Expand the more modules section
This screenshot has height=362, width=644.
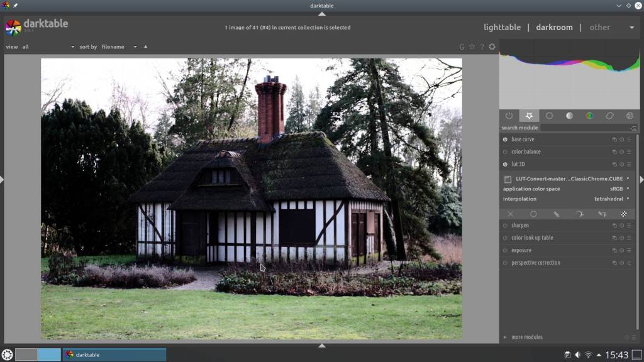[526, 337]
